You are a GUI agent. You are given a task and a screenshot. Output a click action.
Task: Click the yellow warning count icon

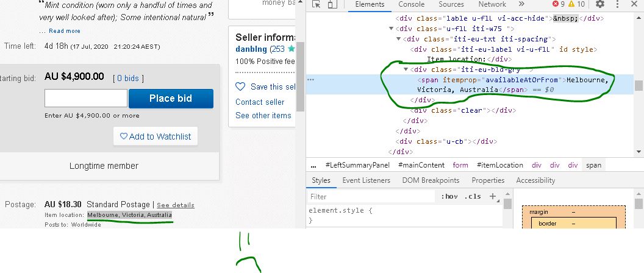coord(571,4)
